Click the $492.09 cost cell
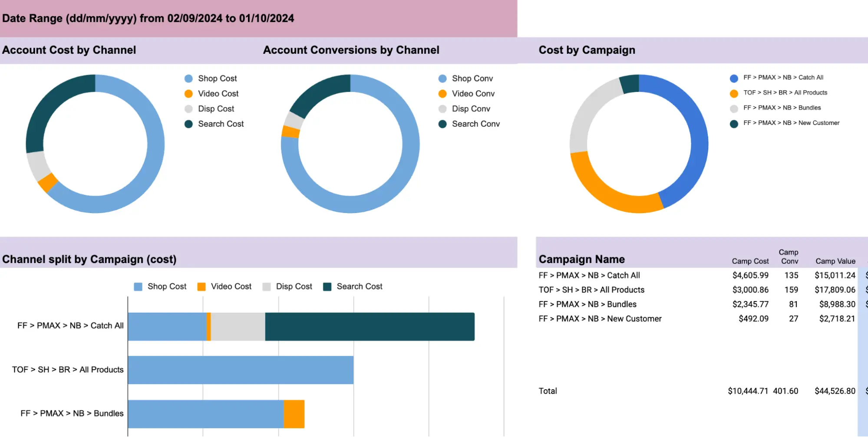Image resolution: width=868 pixels, height=437 pixels. [753, 319]
